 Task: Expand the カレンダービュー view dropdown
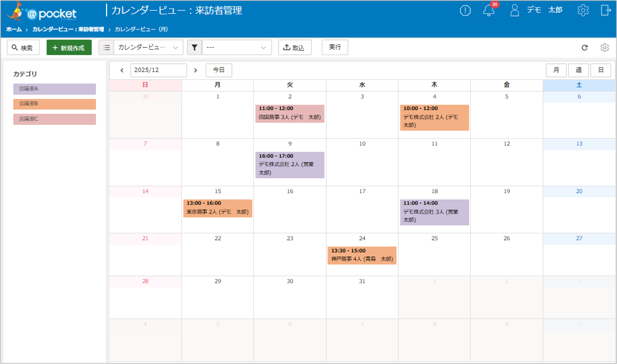[x=148, y=48]
